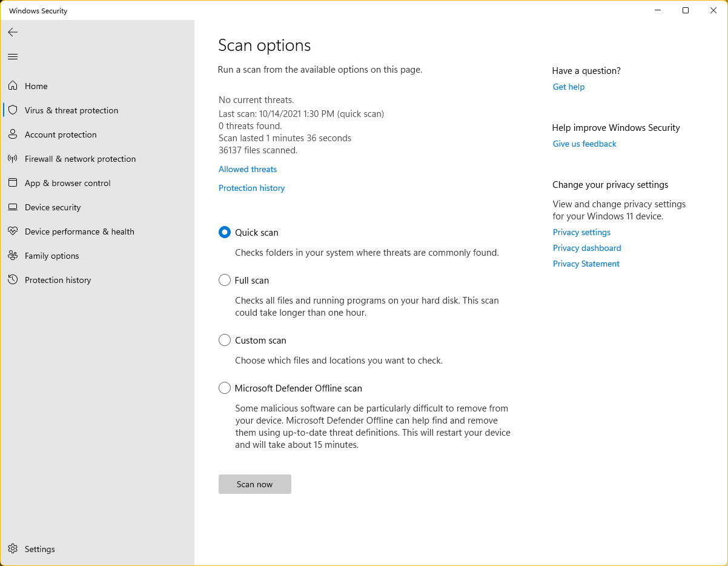Click the Device security laptop icon
This screenshot has height=566, width=728.
13,207
